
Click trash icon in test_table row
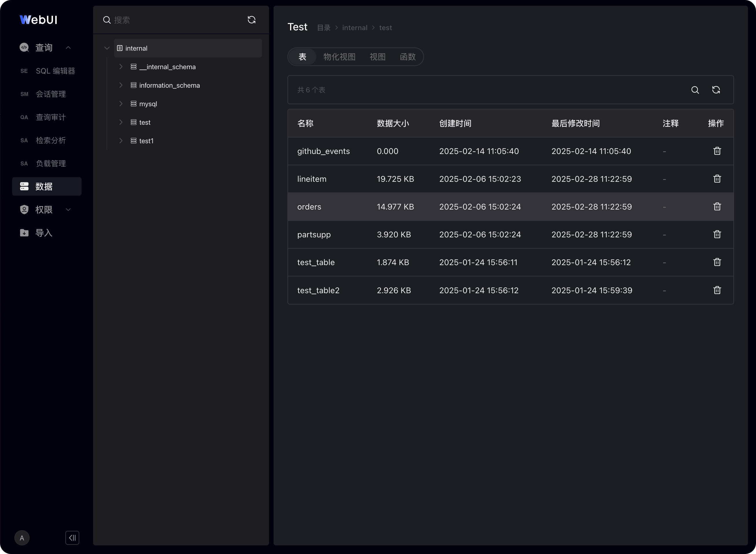(x=717, y=262)
